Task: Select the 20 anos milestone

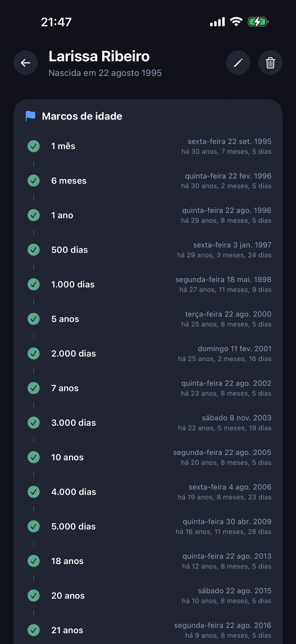Action: point(68,596)
